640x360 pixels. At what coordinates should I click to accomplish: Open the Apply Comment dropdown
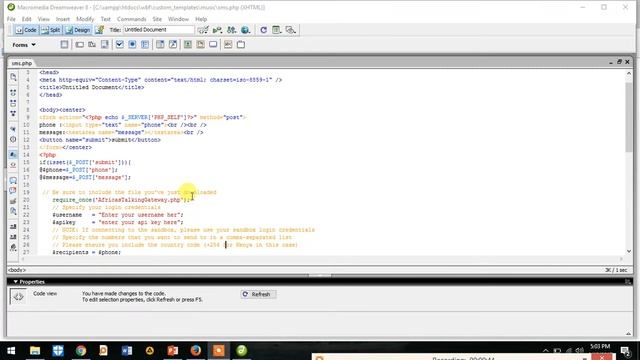13,180
